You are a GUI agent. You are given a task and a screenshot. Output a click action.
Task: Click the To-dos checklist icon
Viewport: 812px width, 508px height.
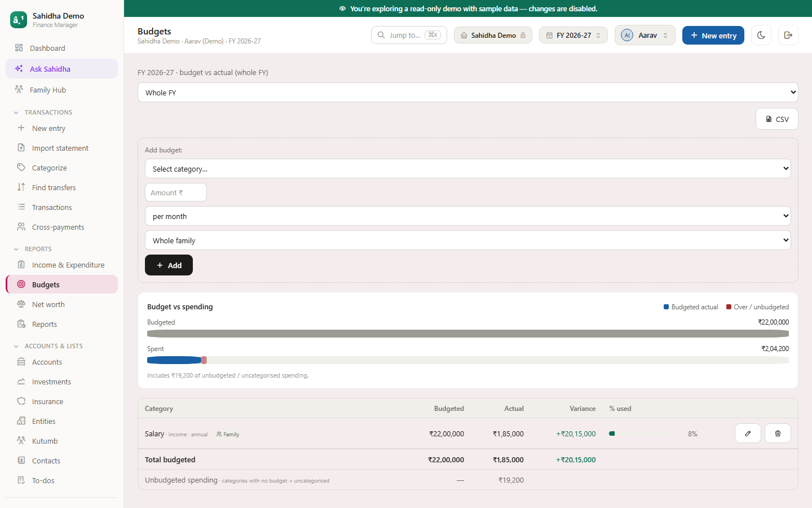(x=21, y=480)
